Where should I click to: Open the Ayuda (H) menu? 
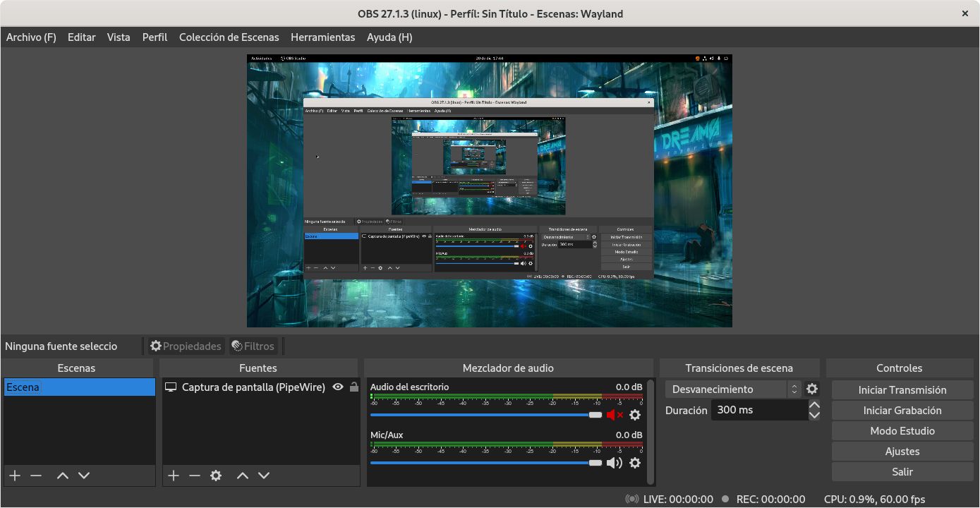(389, 37)
